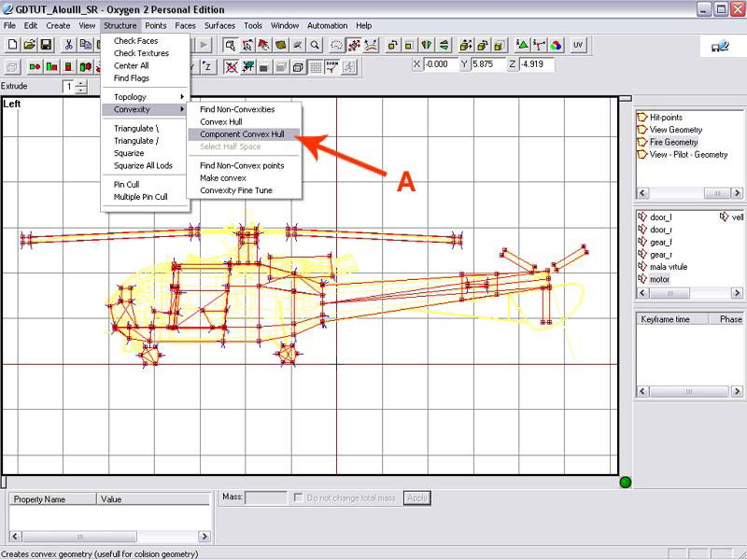The width and height of the screenshot is (747, 560).
Task: Click the Cut scissors icon
Action: coord(69,45)
